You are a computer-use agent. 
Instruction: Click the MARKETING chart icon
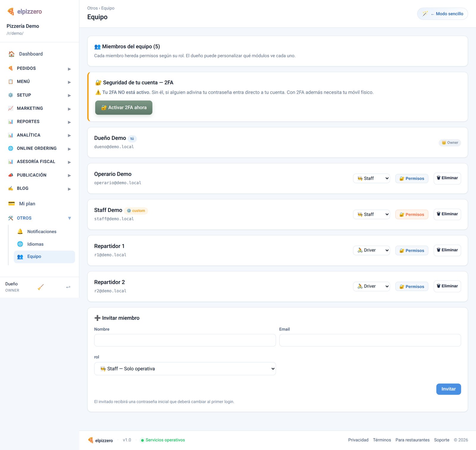tap(11, 108)
